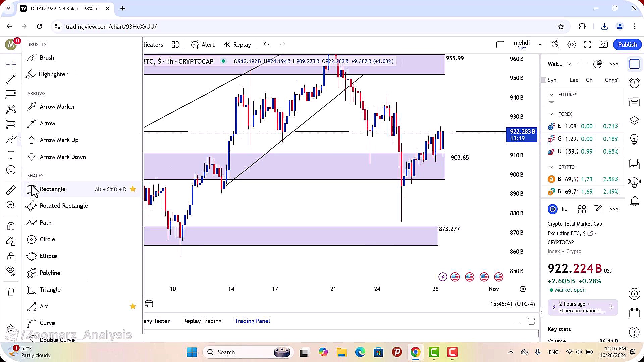Click the browser address bar URL

[x=111, y=26]
